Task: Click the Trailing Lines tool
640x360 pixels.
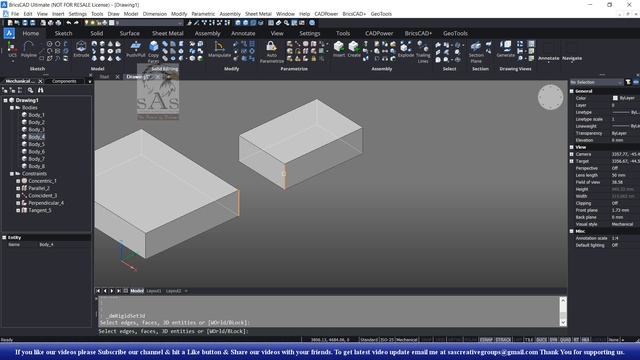Action: (423, 52)
